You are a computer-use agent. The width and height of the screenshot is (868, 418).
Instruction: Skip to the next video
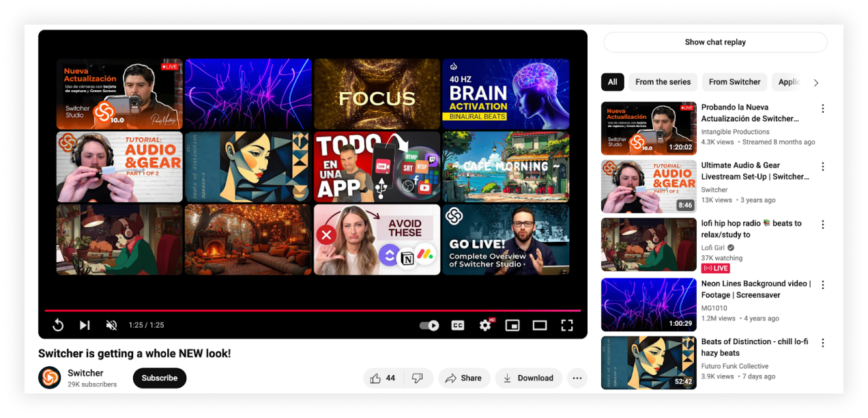[85, 325]
